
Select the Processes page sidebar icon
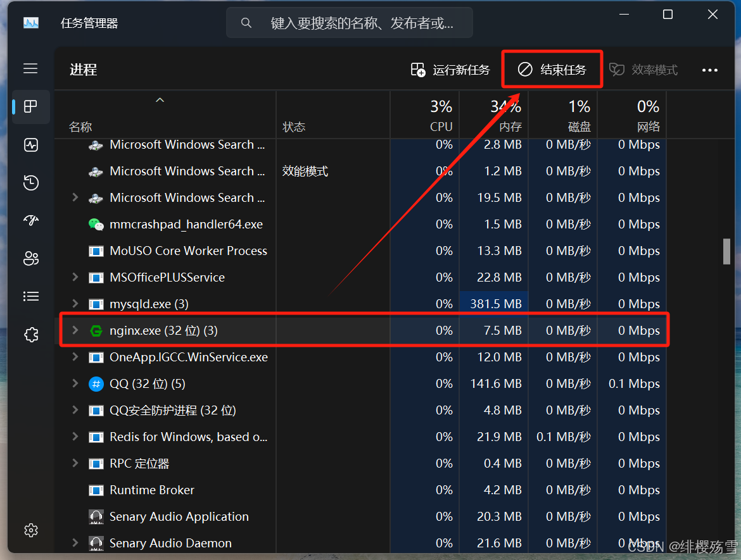tap(30, 106)
